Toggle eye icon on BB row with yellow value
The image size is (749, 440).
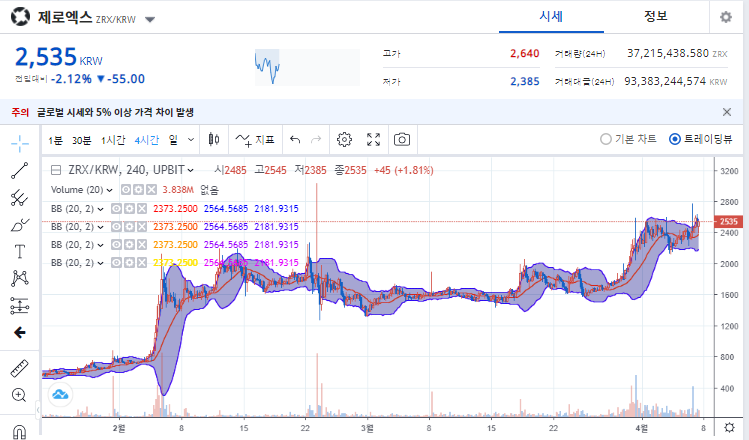(x=116, y=263)
